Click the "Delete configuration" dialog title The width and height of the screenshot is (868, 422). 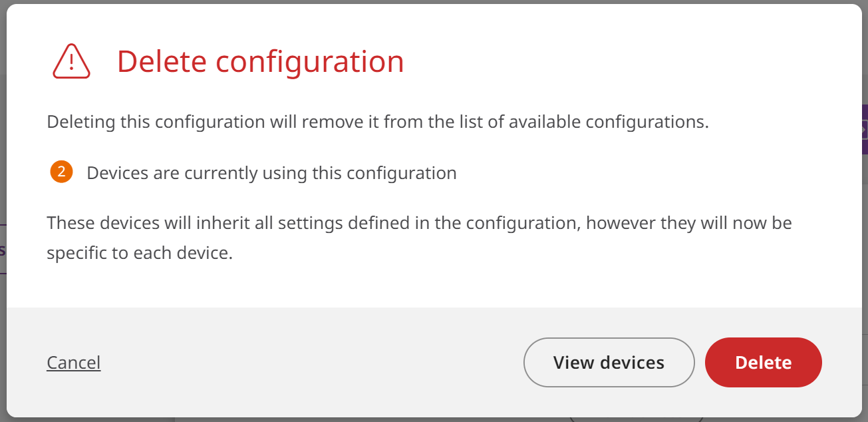click(260, 61)
